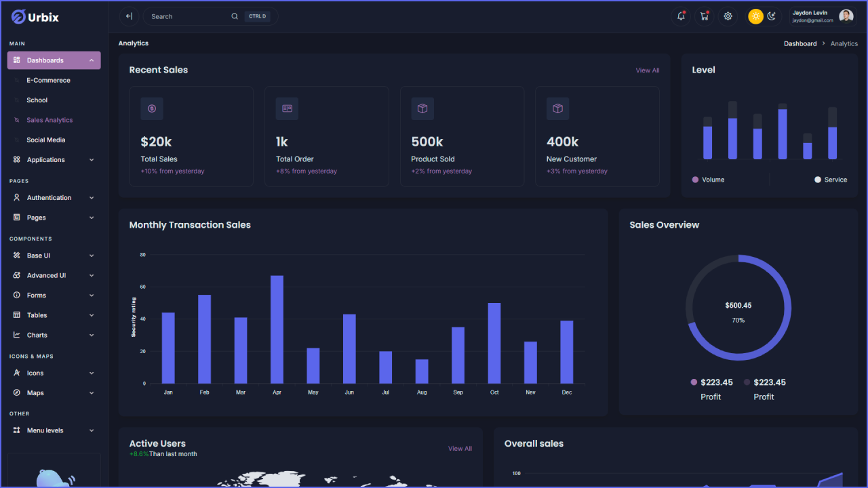Select the Charts icon in the sidebar
Viewport: 868px width, 488px height.
tap(16, 335)
